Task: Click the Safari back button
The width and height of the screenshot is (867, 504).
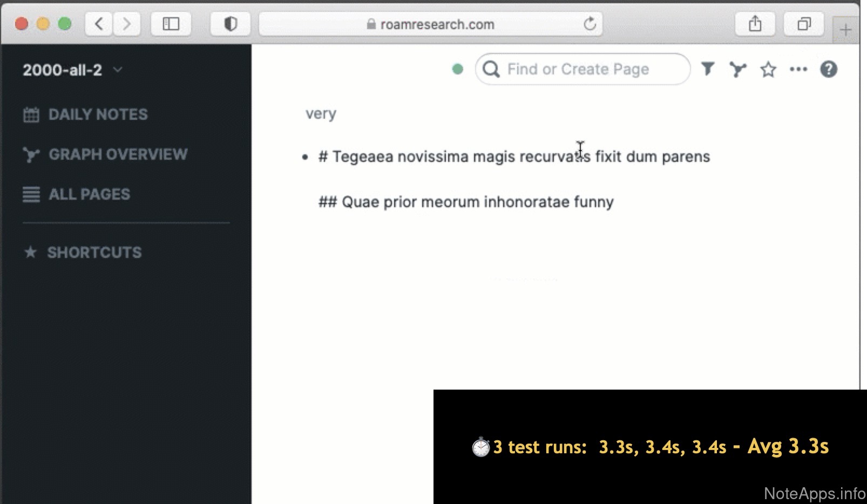Action: tap(99, 24)
